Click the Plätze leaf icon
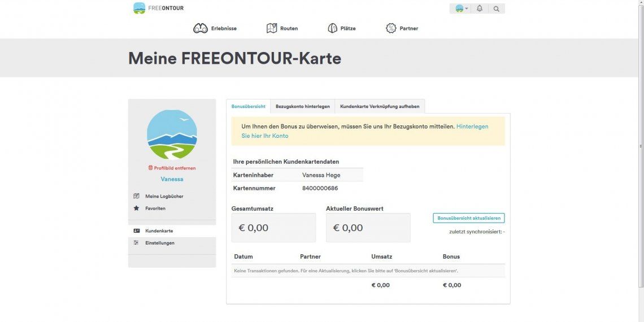Image resolution: width=644 pixels, height=322 pixels. tap(333, 28)
